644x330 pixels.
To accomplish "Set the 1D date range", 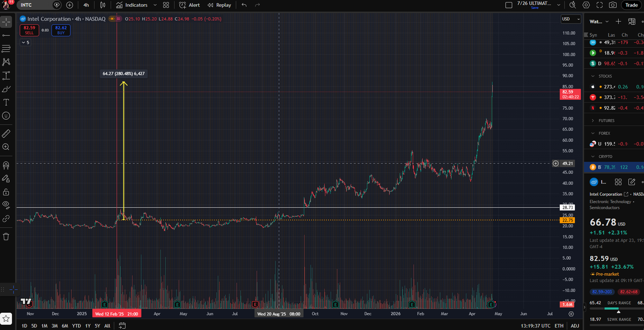I will coord(25,326).
